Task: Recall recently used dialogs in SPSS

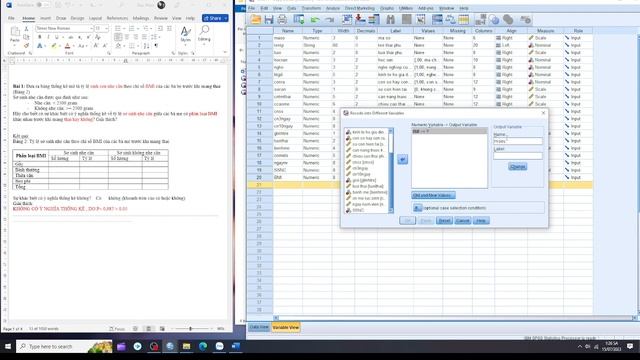Action: coord(299,19)
